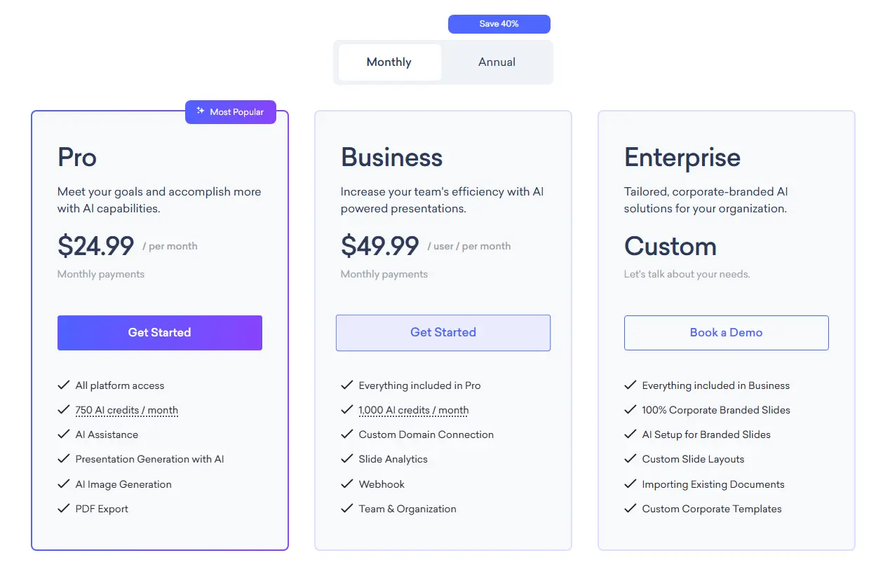890x588 pixels.
Task: Select the Business plan title
Action: pyautogui.click(x=392, y=157)
